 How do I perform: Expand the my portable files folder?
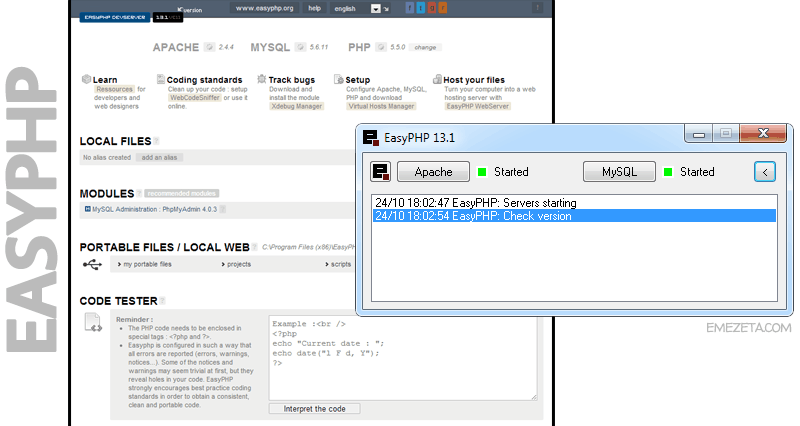coord(145,264)
